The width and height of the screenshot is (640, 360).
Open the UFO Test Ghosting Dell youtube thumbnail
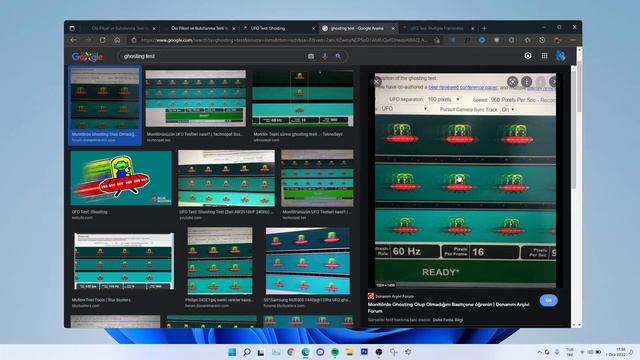[226, 178]
